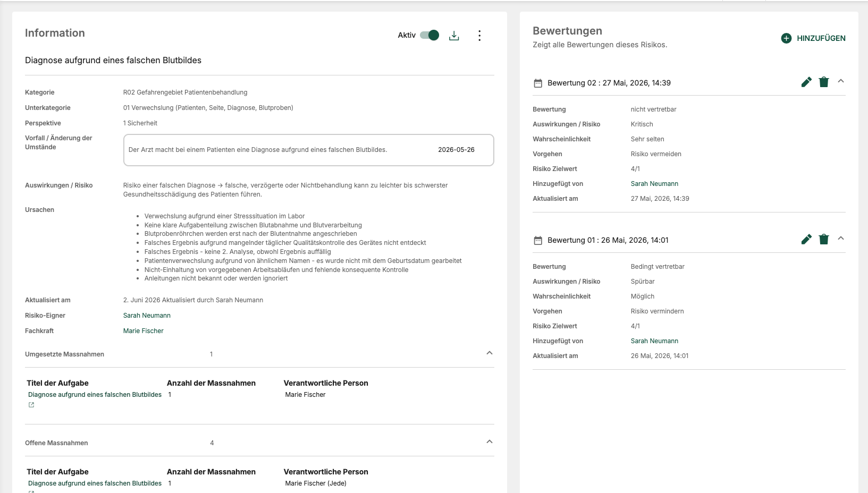Open the three-dot options menu
The width and height of the screenshot is (868, 493).
(479, 36)
